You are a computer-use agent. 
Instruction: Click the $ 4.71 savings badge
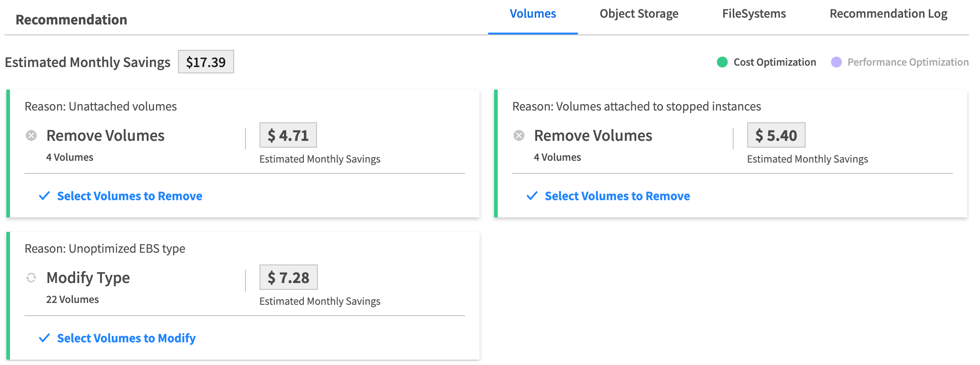[288, 135]
